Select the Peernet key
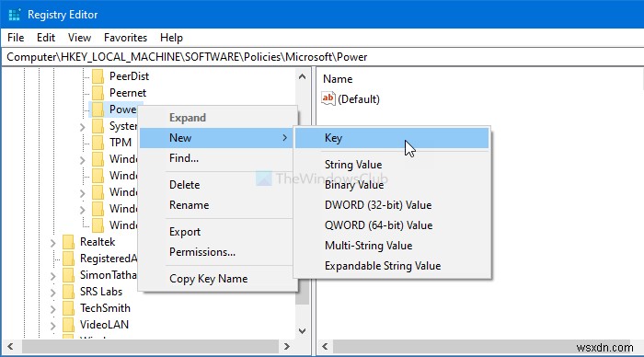Viewport: 644px width, 357px height. tap(128, 93)
